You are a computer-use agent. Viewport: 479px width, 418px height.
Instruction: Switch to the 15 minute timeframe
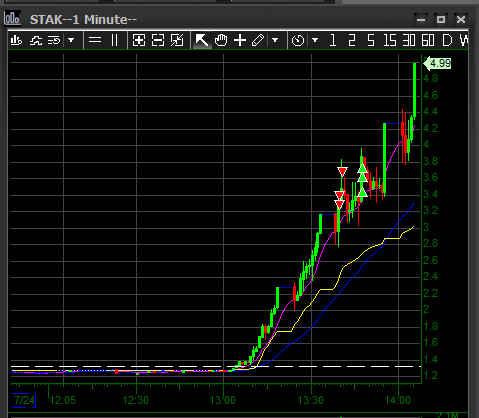click(390, 40)
